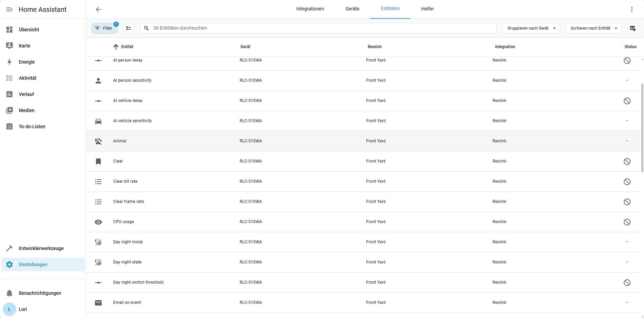
Task: Click the list icon of Clear frame rate
Action: (x=98, y=202)
